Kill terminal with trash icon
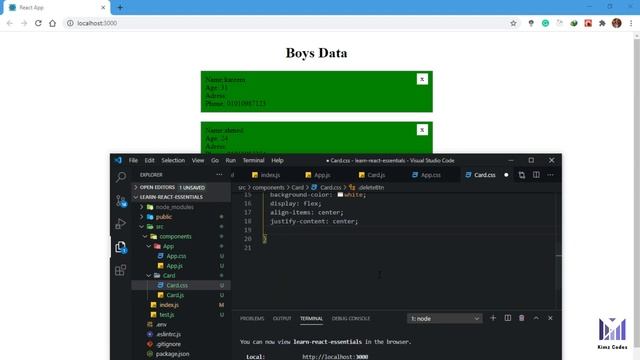 [522, 318]
